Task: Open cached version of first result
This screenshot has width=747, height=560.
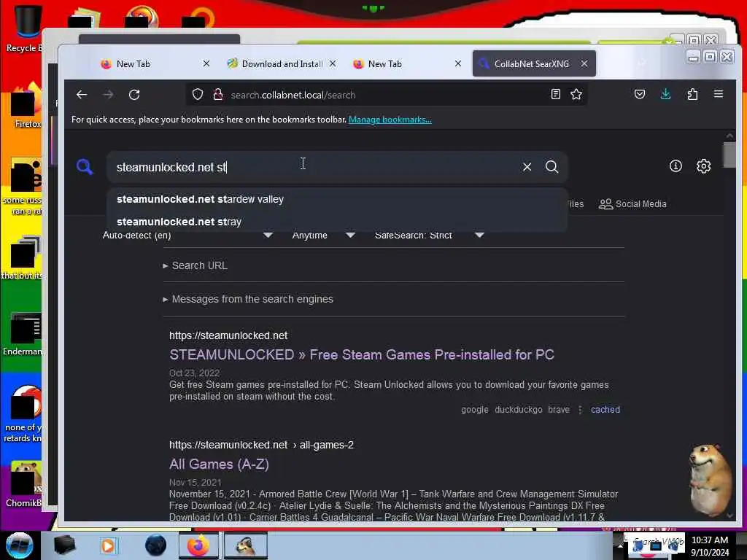Action: point(605,410)
